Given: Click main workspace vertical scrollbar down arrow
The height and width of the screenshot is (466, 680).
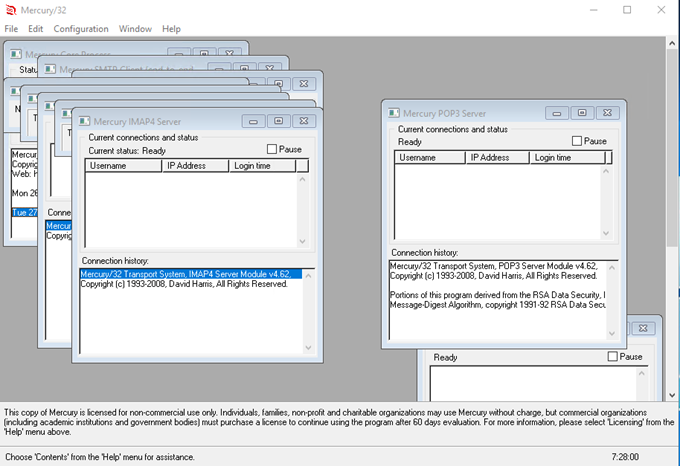Looking at the screenshot, I should (672, 395).
